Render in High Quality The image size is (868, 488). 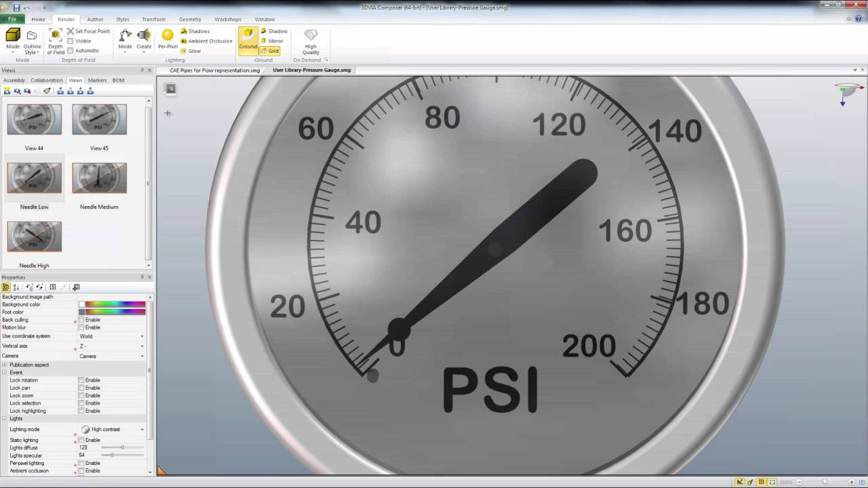click(311, 42)
